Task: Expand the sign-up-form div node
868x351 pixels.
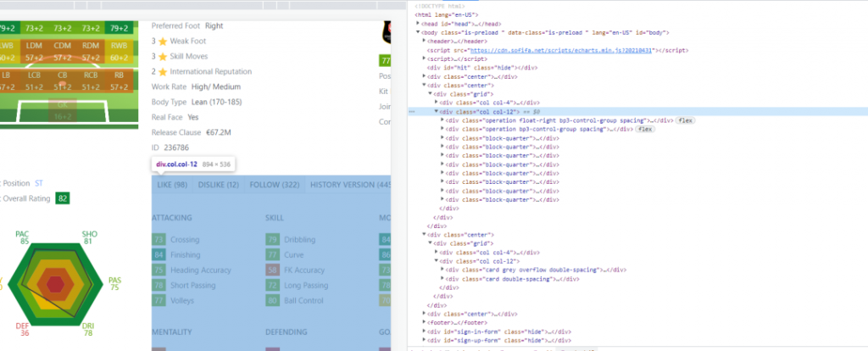Action: pos(424,341)
